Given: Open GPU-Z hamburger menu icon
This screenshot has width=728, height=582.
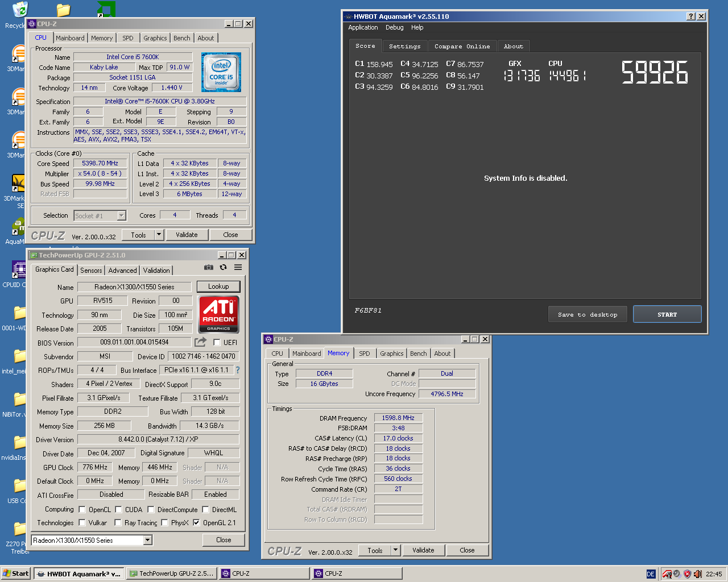Looking at the screenshot, I should (238, 267).
